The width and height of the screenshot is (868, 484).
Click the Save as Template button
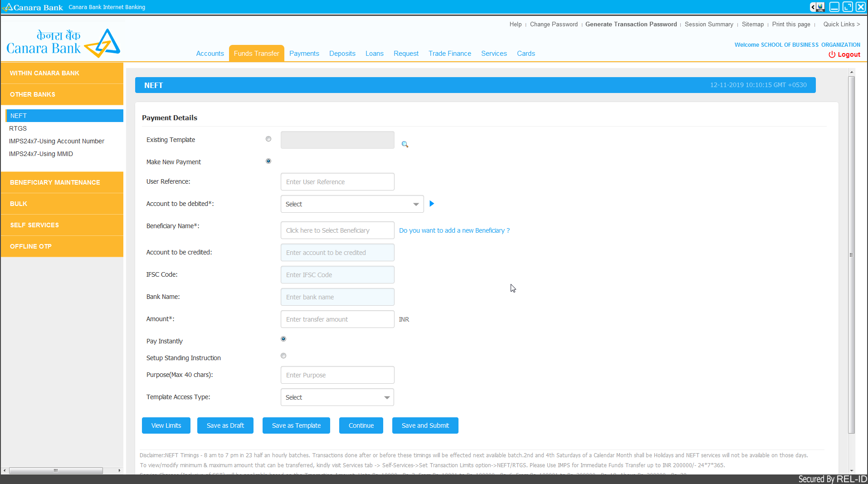pos(296,425)
